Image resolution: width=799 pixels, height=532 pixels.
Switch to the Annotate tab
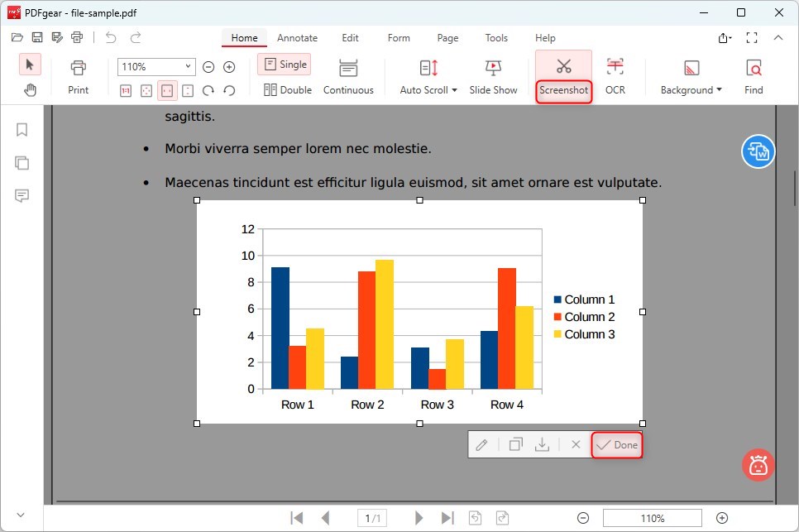coord(297,38)
